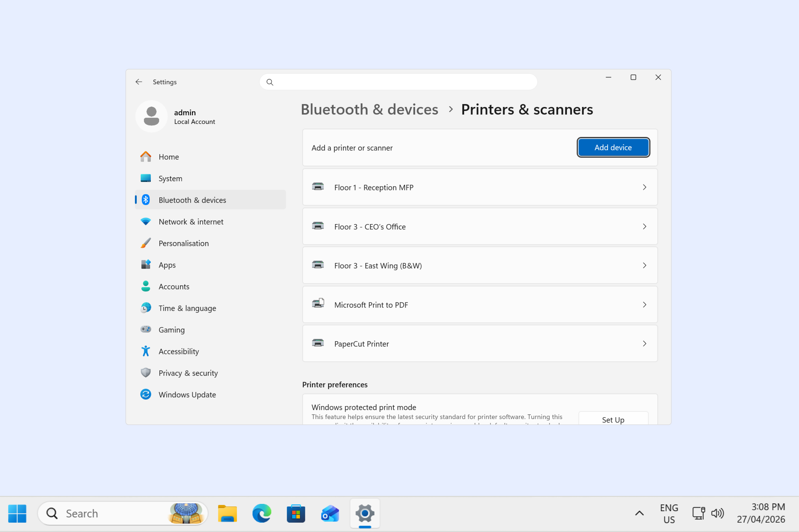Screen dimensions: 799x532
Task: Click the search magnifier icon in Settings
Action: [x=270, y=82]
